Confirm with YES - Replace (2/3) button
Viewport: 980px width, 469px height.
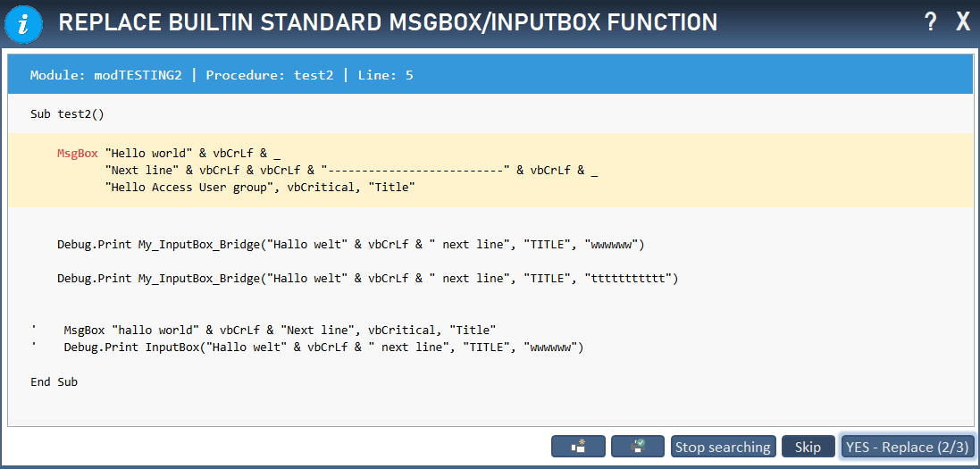907,447
